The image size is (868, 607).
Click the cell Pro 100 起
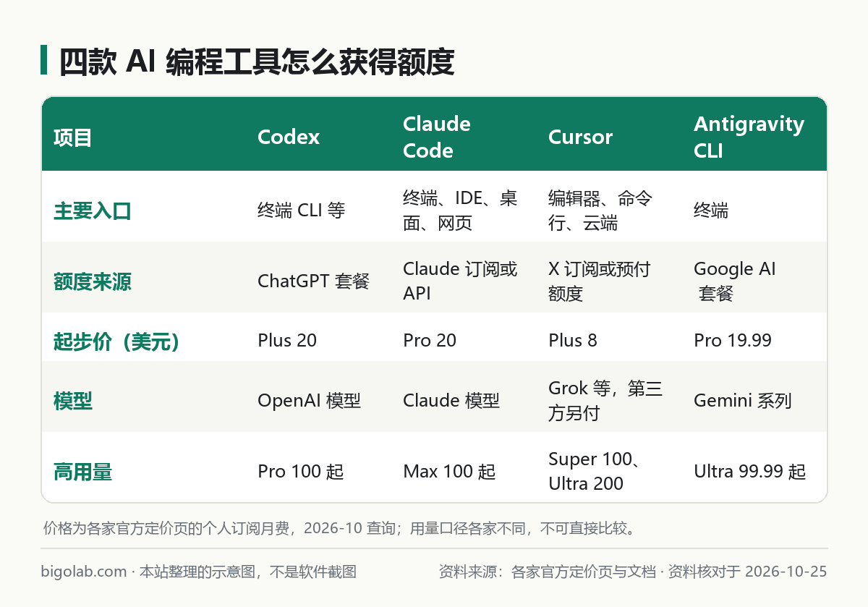pyautogui.click(x=301, y=472)
